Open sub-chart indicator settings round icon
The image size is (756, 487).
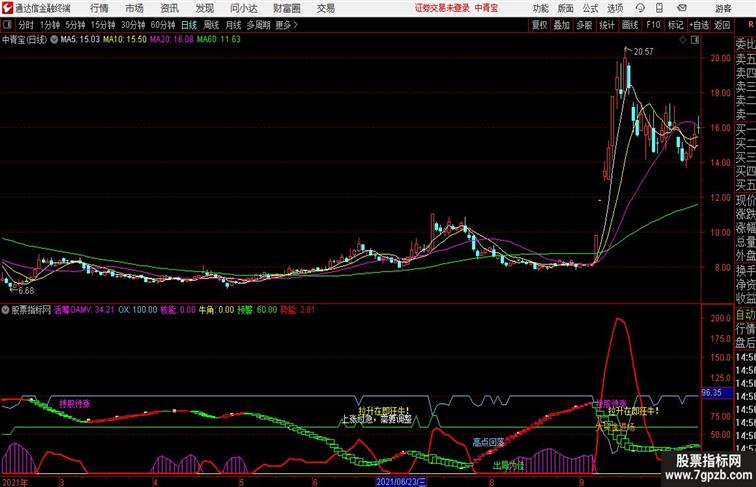click(5, 310)
